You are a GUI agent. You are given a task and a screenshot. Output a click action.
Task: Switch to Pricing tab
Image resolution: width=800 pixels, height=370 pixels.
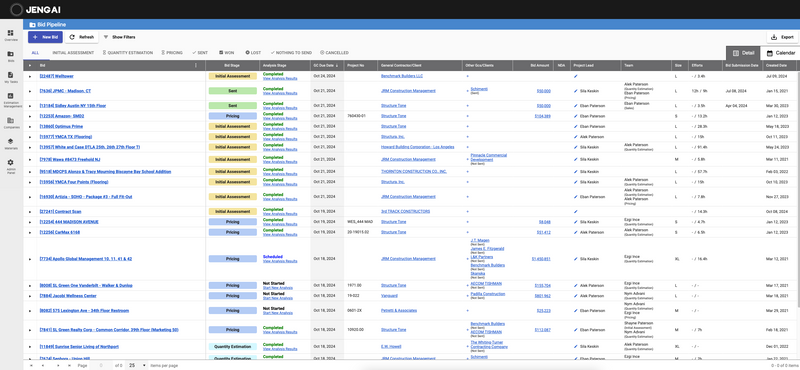click(x=172, y=53)
